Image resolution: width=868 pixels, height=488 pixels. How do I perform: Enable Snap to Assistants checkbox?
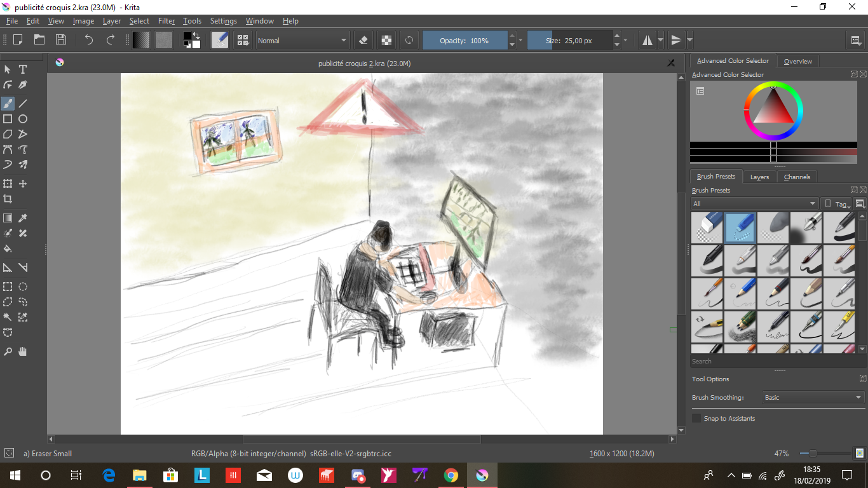(696, 418)
